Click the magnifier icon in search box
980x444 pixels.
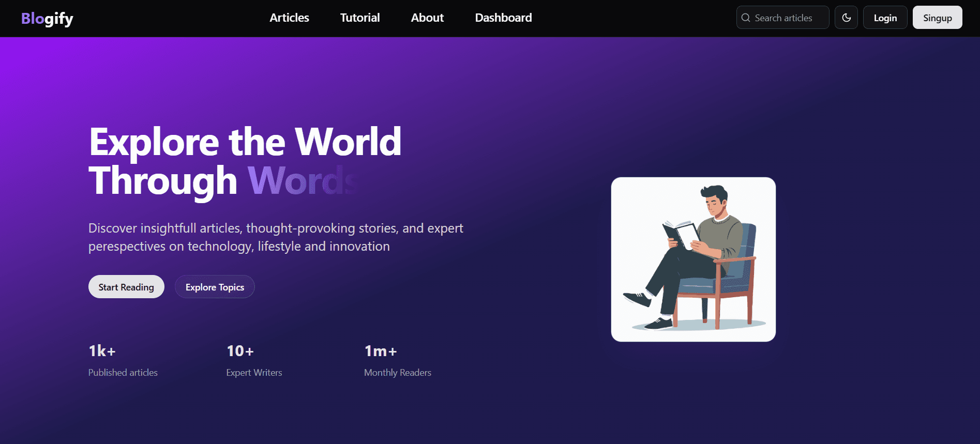point(746,18)
